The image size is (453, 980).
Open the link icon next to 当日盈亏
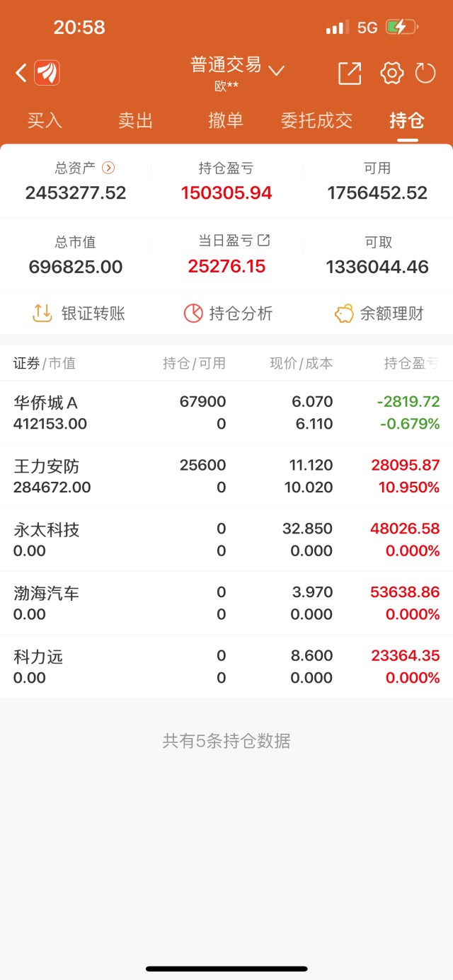pos(264,241)
